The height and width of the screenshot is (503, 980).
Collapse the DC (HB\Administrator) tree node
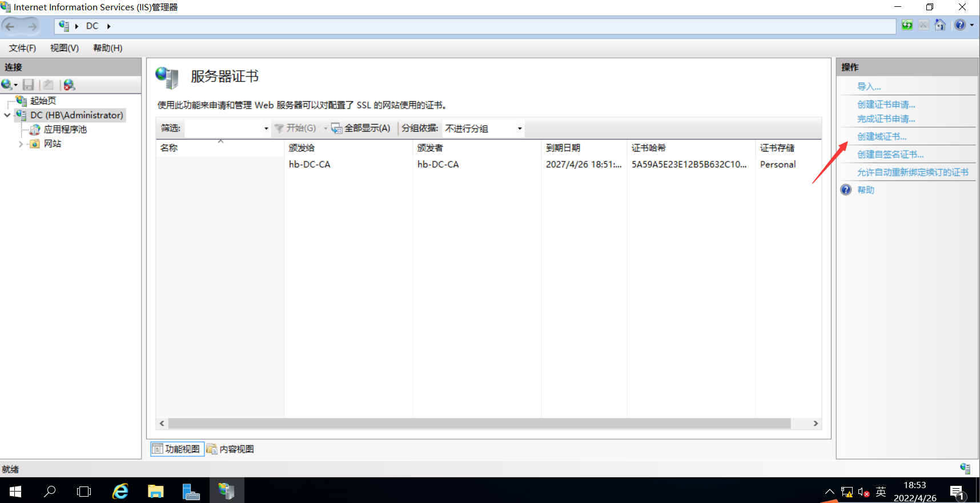7,115
